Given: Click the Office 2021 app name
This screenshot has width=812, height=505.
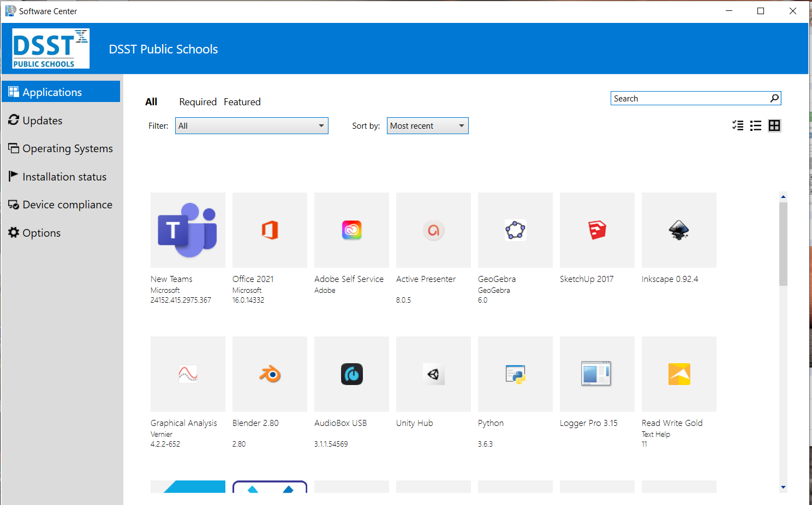Looking at the screenshot, I should tap(253, 279).
